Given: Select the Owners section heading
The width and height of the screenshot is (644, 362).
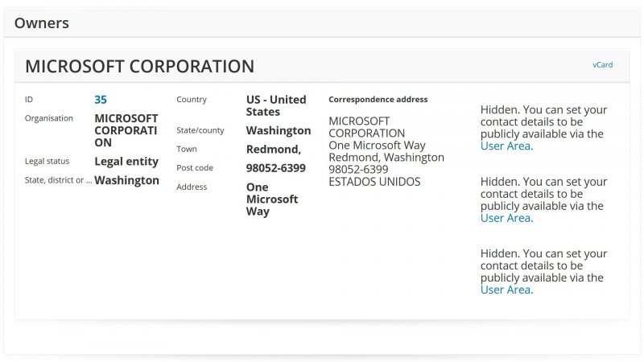Looking at the screenshot, I should tap(42, 23).
